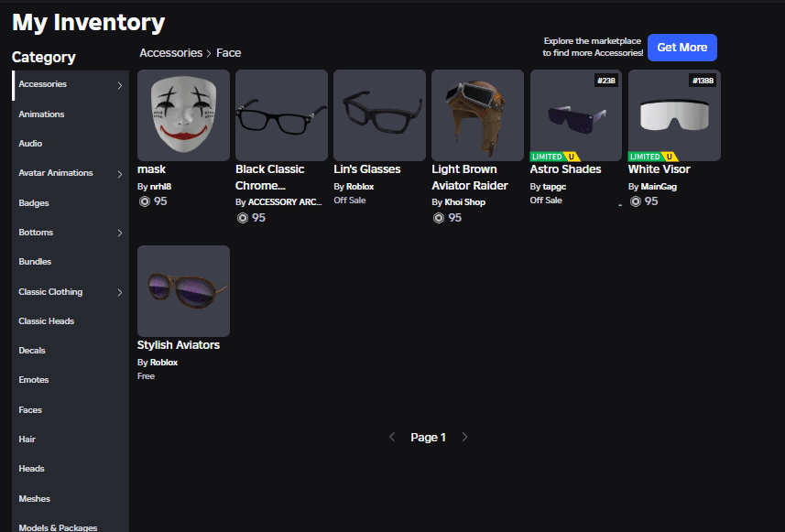Switch to the Hair category
Viewport: 785px width, 532px height.
click(27, 439)
